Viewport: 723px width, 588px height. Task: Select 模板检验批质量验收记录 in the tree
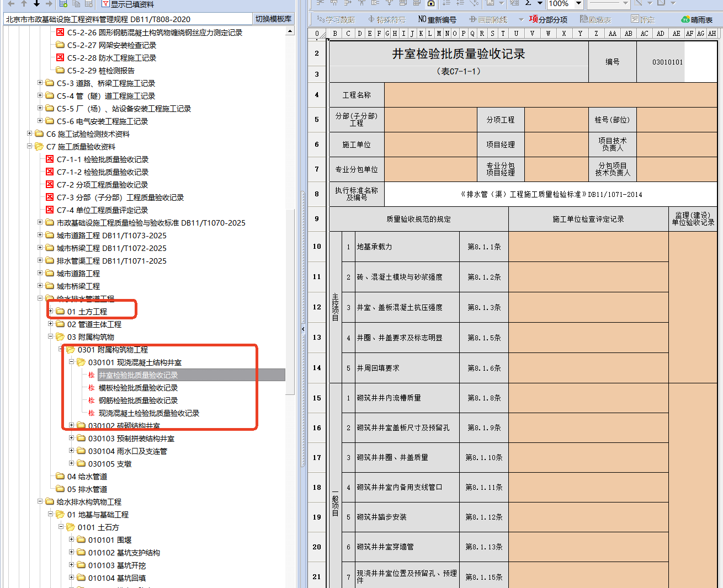tap(138, 388)
